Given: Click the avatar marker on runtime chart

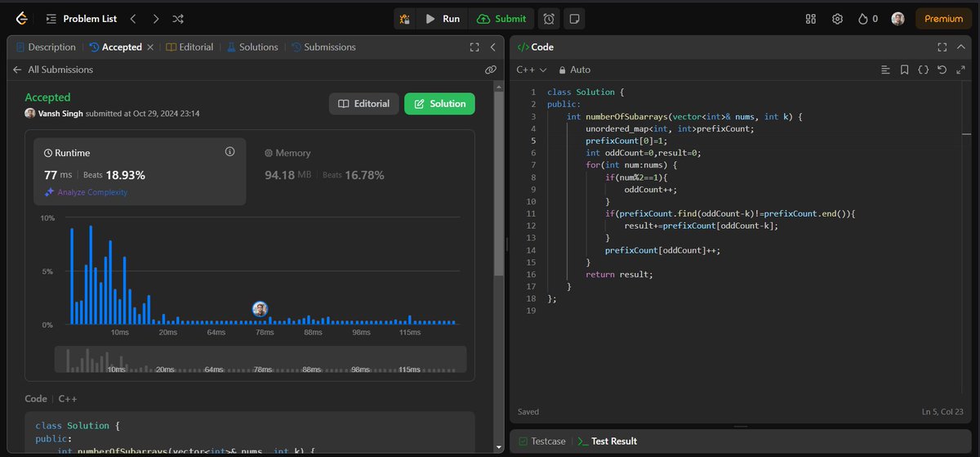Looking at the screenshot, I should 261,309.
